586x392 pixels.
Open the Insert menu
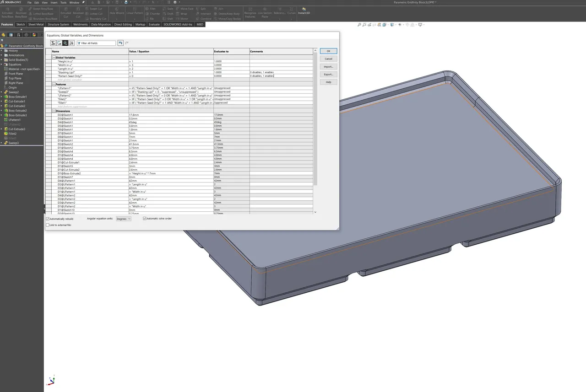pos(54,2)
